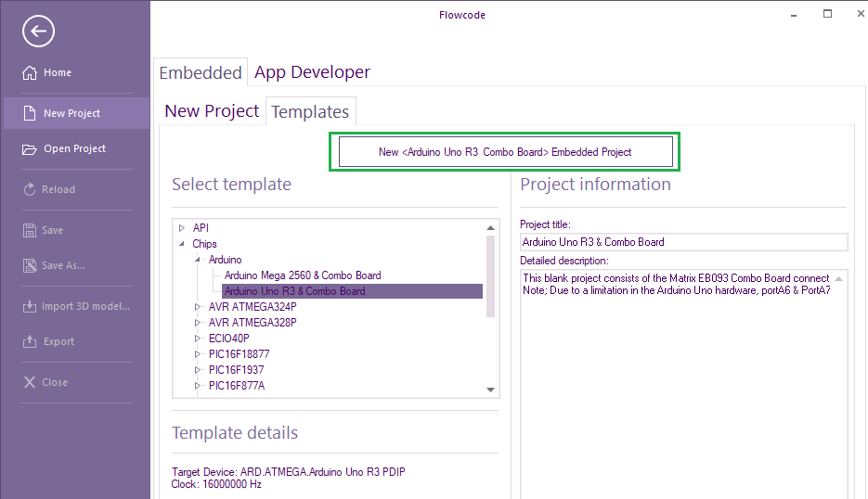This screenshot has width=868, height=499.
Task: Select the ECIO40P tree label
Action: coord(228,338)
